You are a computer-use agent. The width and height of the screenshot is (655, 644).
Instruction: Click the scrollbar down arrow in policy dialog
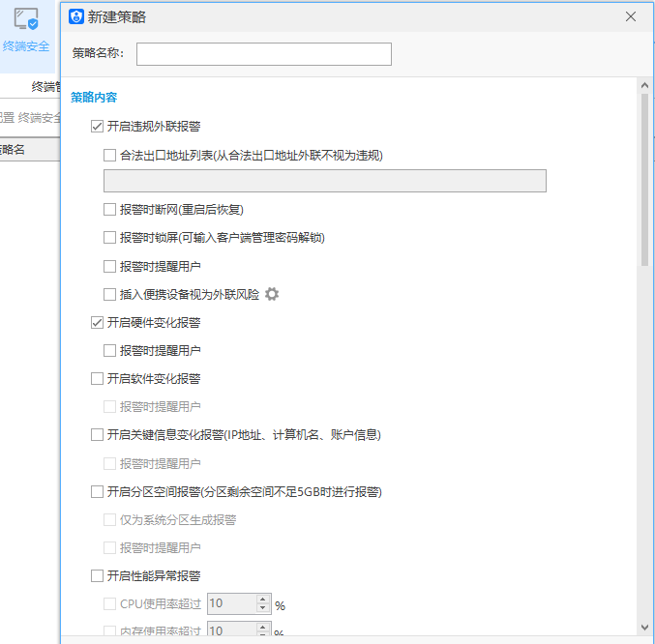645,628
